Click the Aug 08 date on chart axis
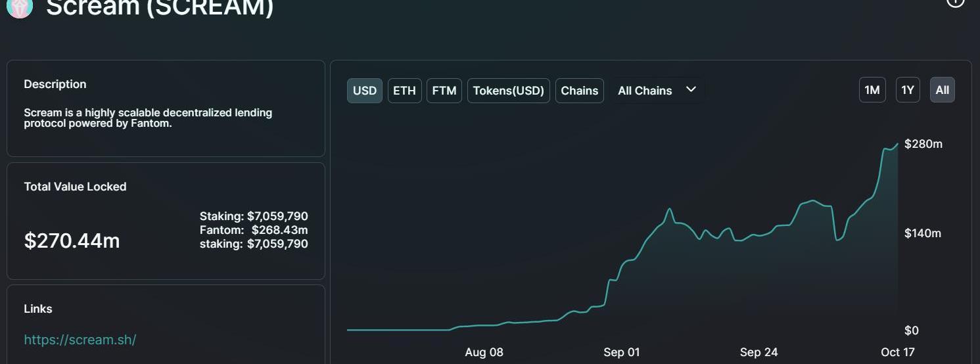980x364 pixels. point(484,352)
